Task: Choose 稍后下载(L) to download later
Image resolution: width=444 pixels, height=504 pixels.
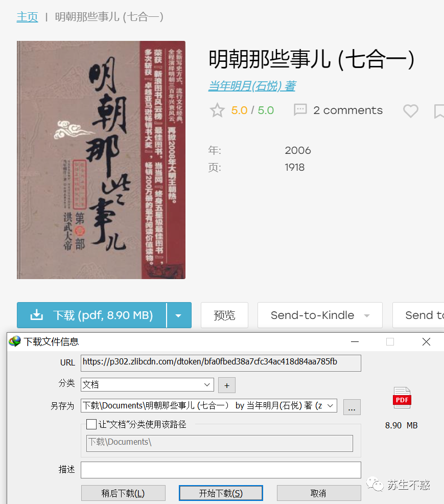Action: tap(123, 493)
